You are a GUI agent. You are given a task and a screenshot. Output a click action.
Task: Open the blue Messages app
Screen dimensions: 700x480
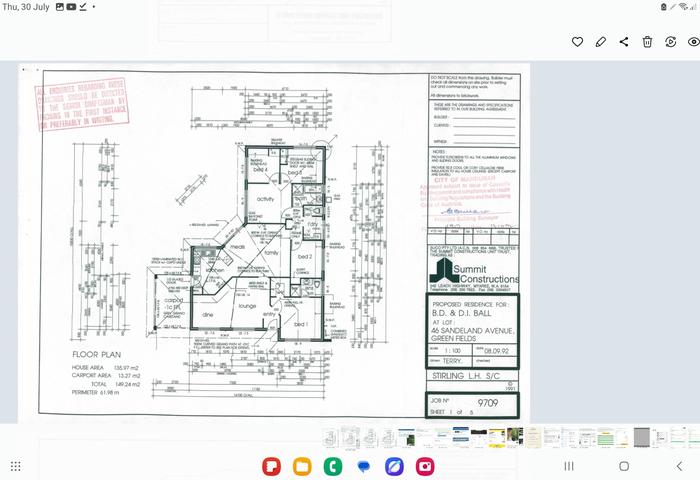point(364,467)
